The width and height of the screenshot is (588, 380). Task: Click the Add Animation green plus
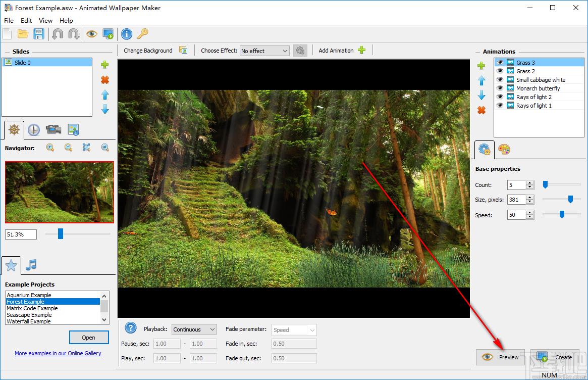coord(361,50)
